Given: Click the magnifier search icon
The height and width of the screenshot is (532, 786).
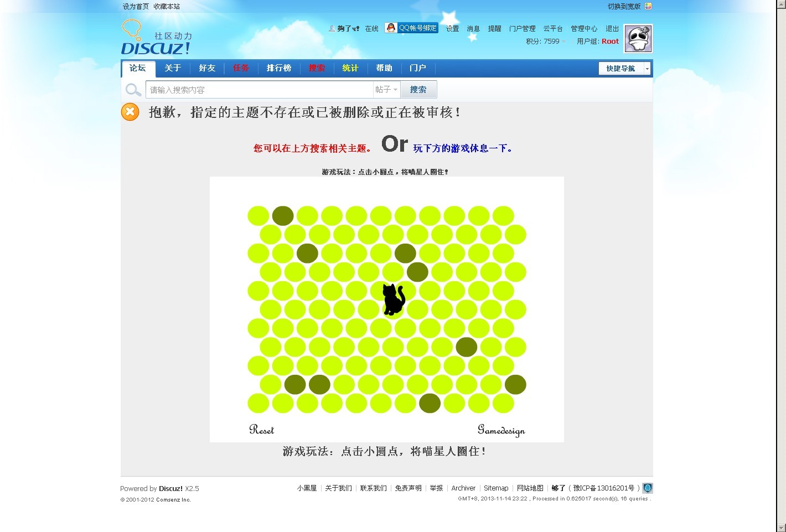Looking at the screenshot, I should click(x=133, y=90).
